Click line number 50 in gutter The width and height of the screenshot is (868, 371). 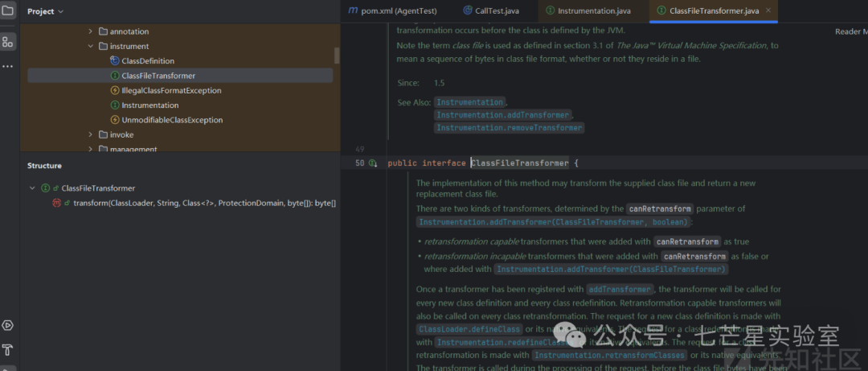(359, 163)
